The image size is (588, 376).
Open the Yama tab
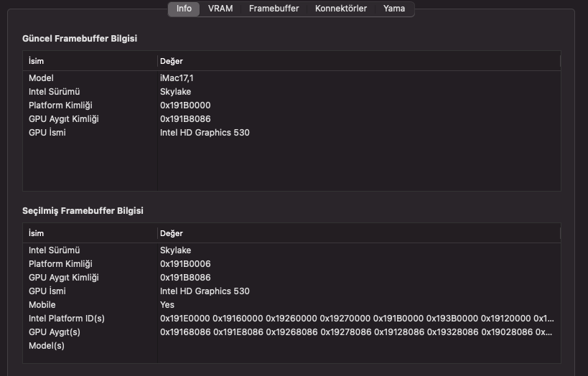394,9
